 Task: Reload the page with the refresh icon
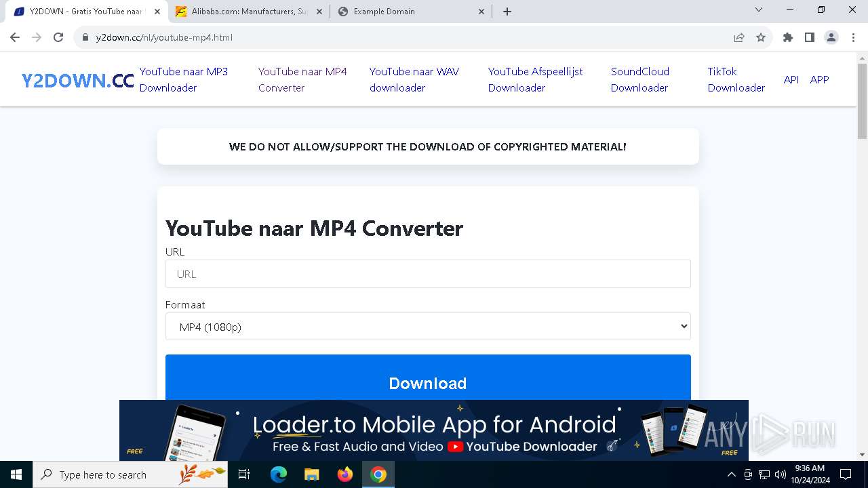58,37
